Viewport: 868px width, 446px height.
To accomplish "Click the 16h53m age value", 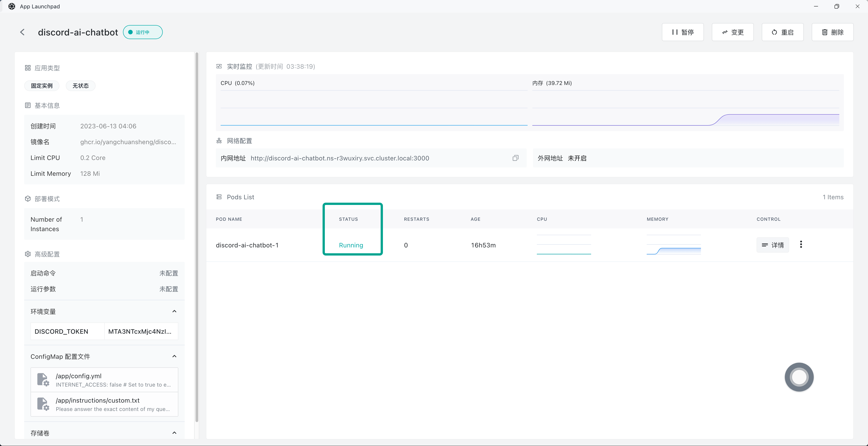I will [x=483, y=245].
